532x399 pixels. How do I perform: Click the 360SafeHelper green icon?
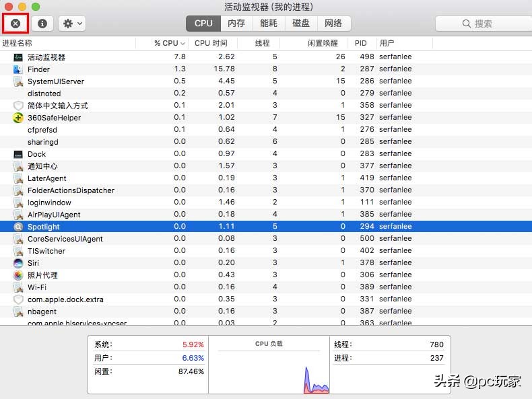click(x=18, y=118)
